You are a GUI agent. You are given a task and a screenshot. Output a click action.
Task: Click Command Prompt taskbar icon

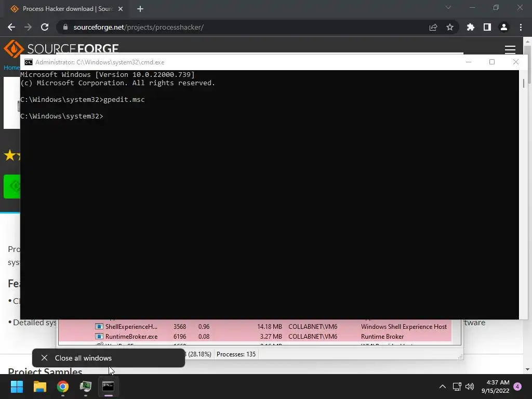(108, 387)
